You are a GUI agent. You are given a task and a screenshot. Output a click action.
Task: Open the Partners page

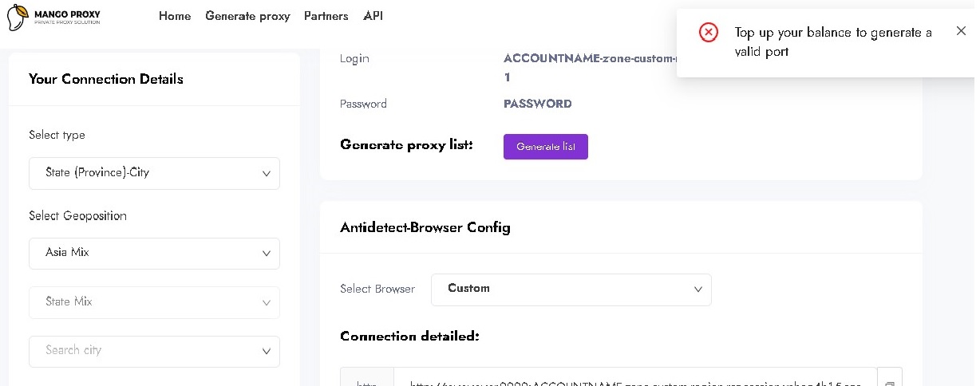pyautogui.click(x=326, y=16)
